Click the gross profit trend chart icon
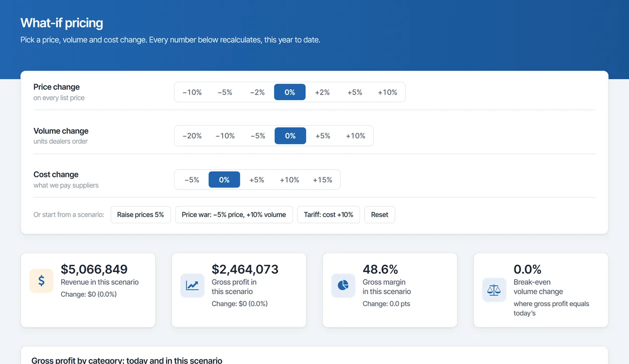The height and width of the screenshot is (364, 629). tap(193, 285)
